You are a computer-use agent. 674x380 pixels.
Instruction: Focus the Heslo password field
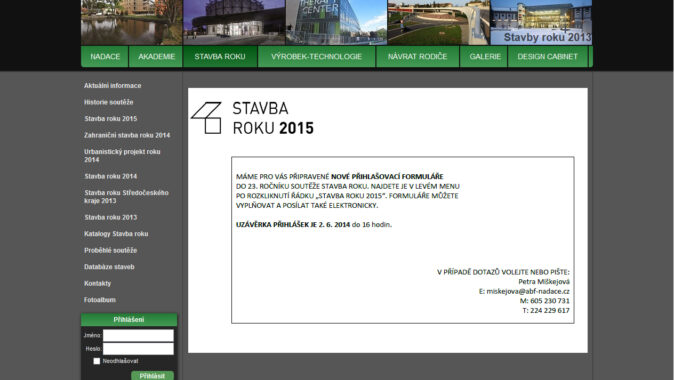(x=138, y=349)
